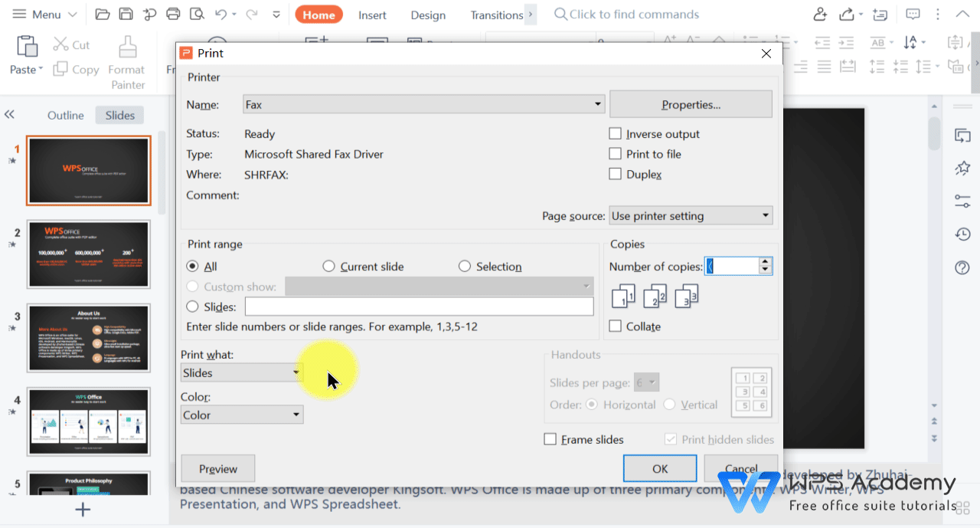Open the help question mark sidebar icon
Screen dimensions: 980x528
[962, 267]
